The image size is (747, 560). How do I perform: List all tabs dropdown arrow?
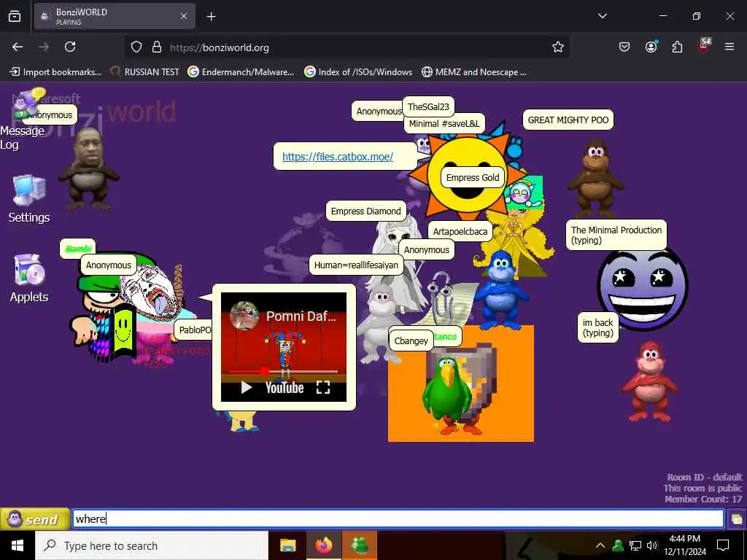coord(602,16)
